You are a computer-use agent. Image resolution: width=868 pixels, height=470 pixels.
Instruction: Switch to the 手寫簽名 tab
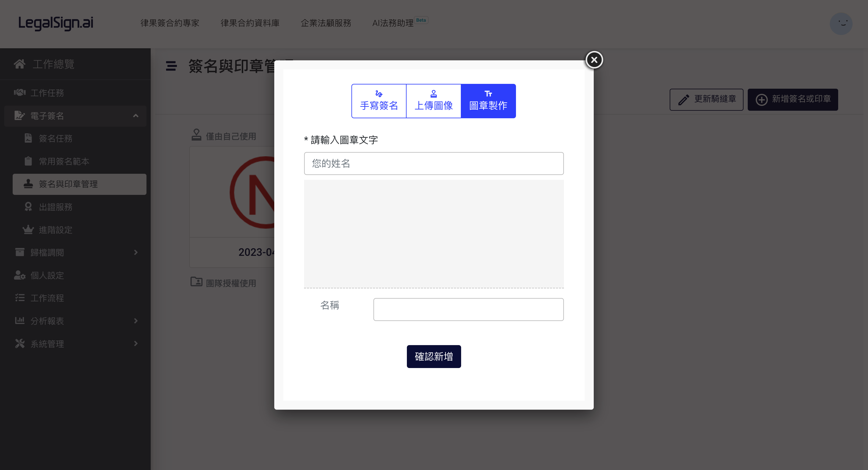pyautogui.click(x=379, y=101)
